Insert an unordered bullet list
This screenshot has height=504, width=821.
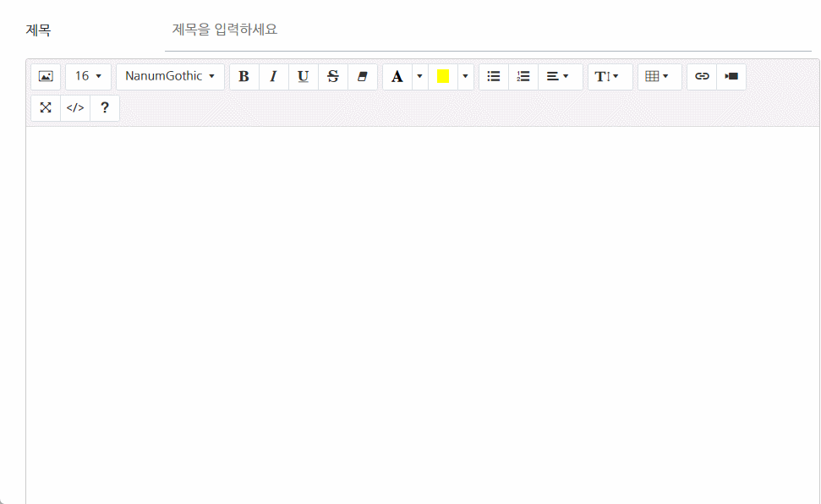[x=494, y=76]
